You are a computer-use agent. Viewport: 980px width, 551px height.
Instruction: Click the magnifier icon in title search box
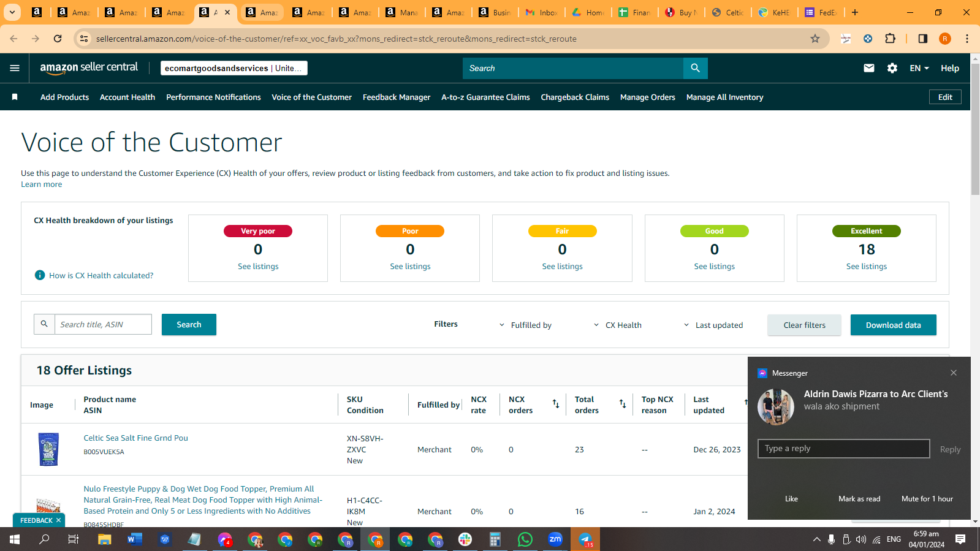pos(44,324)
